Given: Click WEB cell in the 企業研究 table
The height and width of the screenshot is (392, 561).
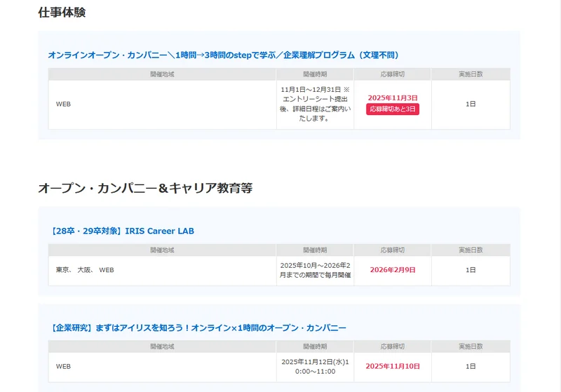Looking at the screenshot, I should click(64, 366).
